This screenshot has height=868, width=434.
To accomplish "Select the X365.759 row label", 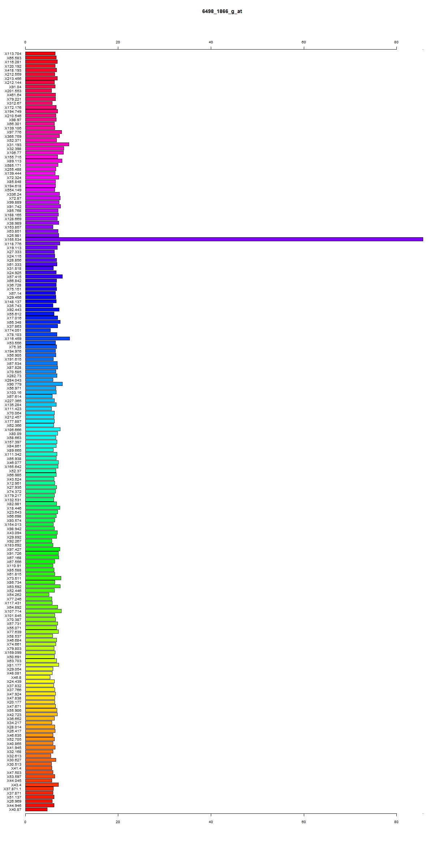I will [x=13, y=136].
